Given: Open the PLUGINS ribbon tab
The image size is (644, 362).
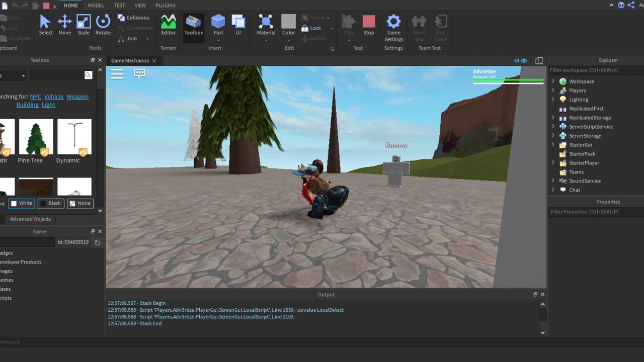Looking at the screenshot, I should [x=166, y=5].
